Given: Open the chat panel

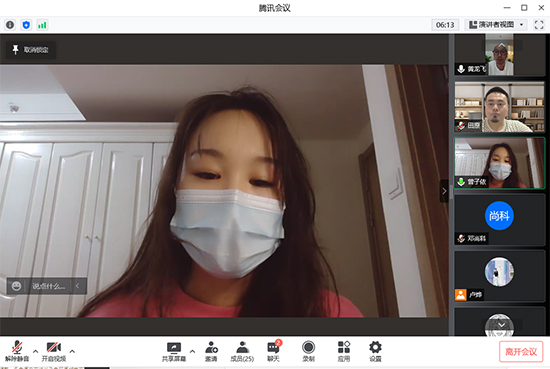Looking at the screenshot, I should [274, 351].
